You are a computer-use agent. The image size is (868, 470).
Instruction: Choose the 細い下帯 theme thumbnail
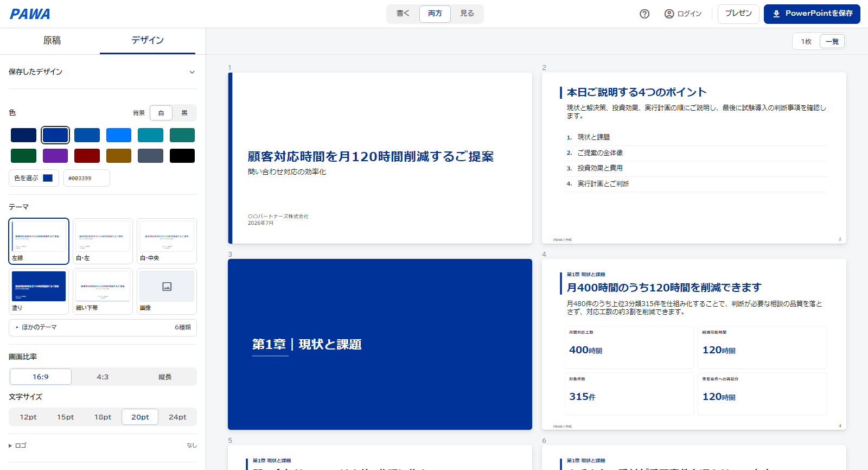(x=103, y=291)
